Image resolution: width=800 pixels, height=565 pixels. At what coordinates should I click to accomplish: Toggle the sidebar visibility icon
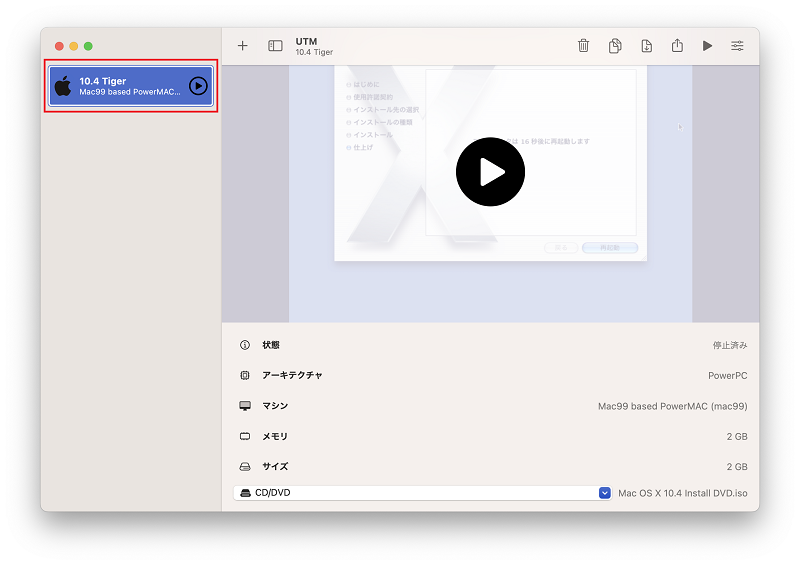pos(275,46)
